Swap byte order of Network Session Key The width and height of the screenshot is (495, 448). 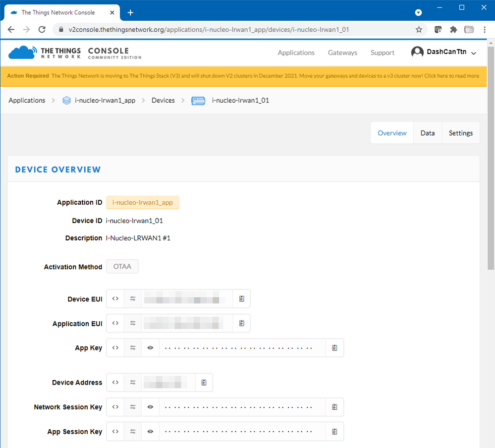tap(133, 407)
